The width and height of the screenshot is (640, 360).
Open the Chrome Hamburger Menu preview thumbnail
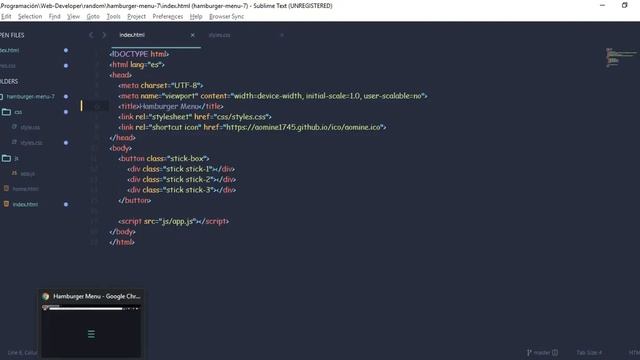91,324
